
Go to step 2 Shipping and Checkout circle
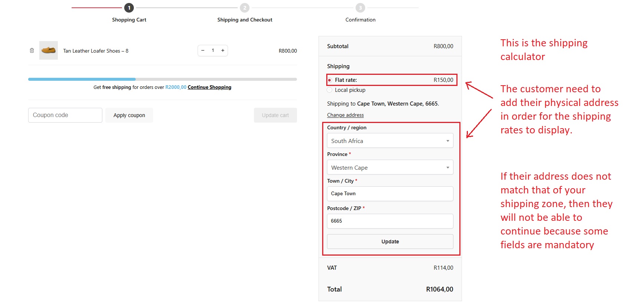coord(245,8)
